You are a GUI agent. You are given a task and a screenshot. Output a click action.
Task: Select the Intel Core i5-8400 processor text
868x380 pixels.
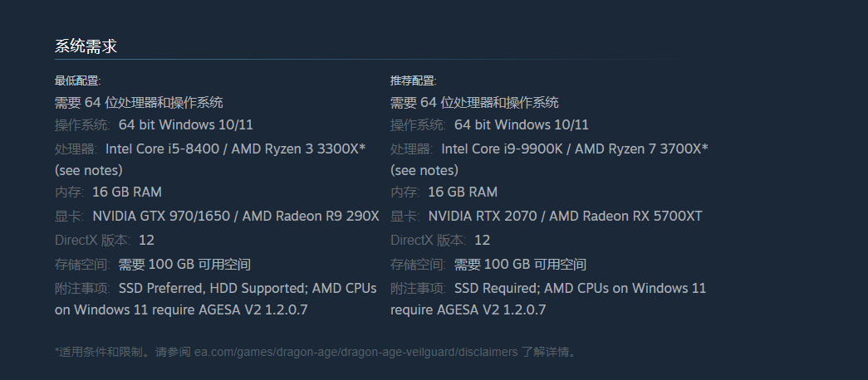[156, 149]
